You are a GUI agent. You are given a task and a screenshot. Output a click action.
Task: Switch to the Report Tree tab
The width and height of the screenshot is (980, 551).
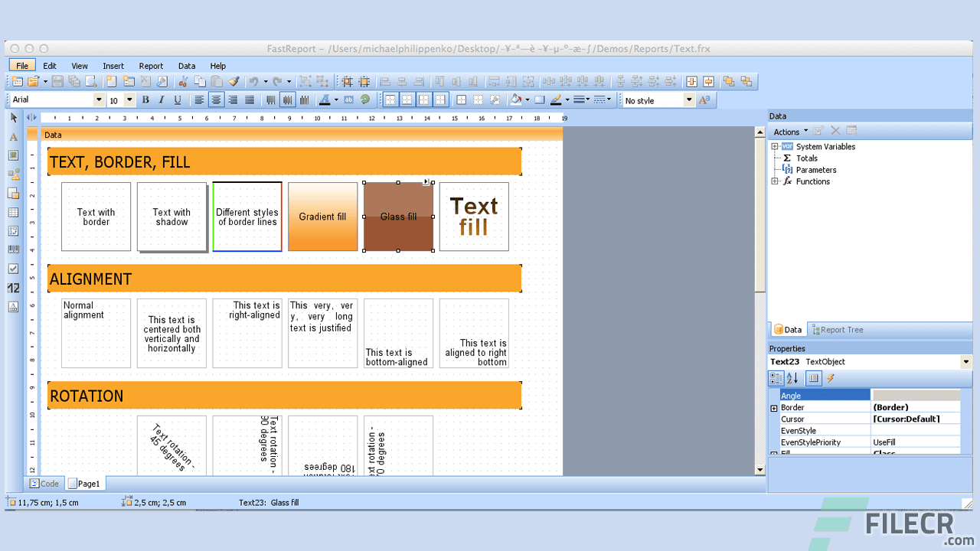837,330
